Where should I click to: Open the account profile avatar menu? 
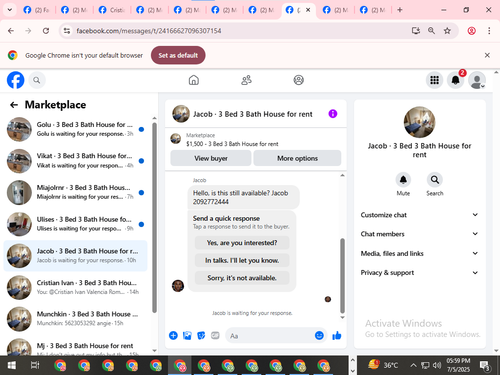pyautogui.click(x=477, y=80)
